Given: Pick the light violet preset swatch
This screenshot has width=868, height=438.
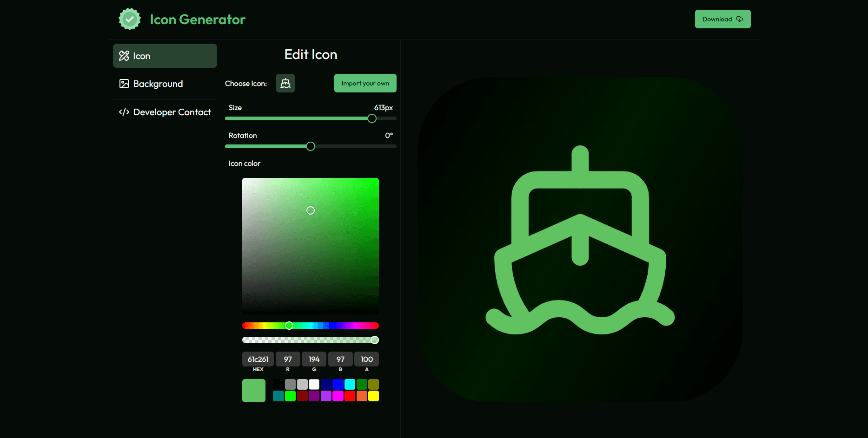Looking at the screenshot, I should click(326, 396).
